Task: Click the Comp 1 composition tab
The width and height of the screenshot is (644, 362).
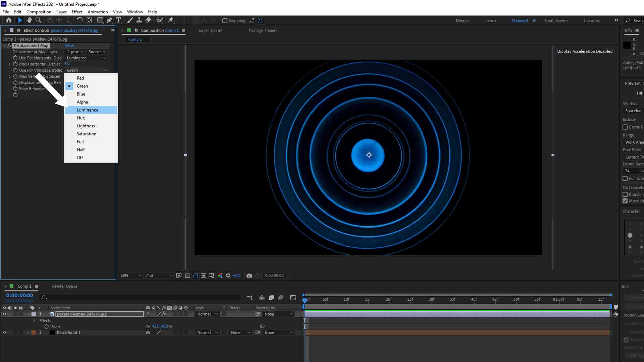Action: (135, 39)
